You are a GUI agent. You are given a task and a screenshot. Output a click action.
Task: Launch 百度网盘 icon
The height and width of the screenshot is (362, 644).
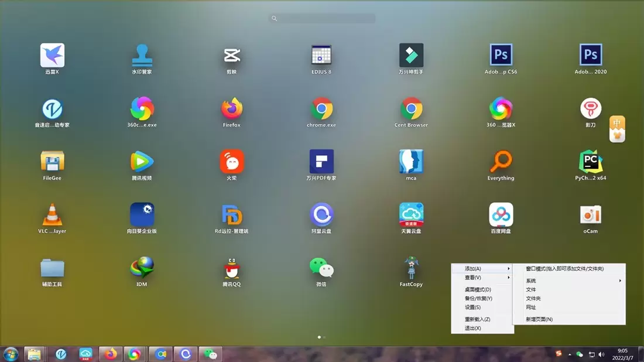[501, 214]
